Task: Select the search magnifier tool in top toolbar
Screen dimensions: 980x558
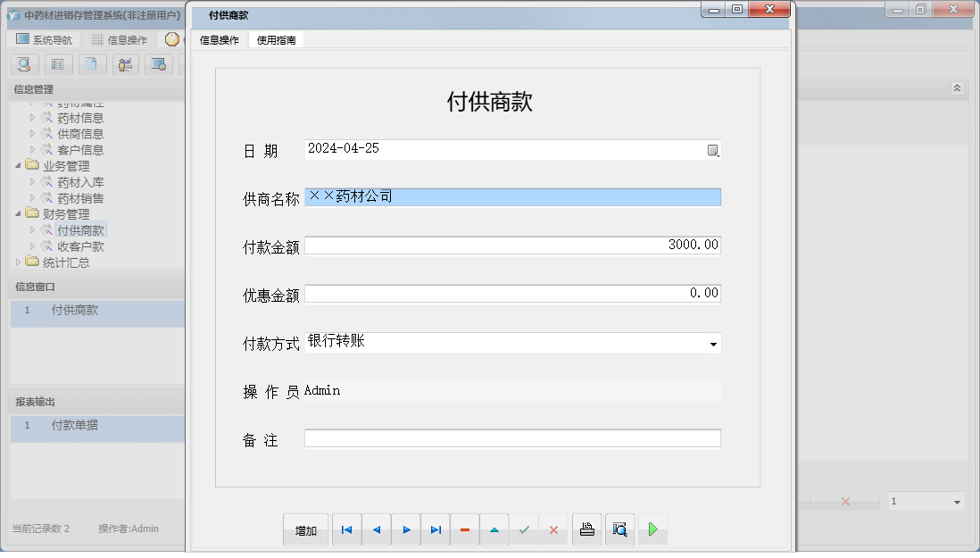Action: [x=24, y=64]
